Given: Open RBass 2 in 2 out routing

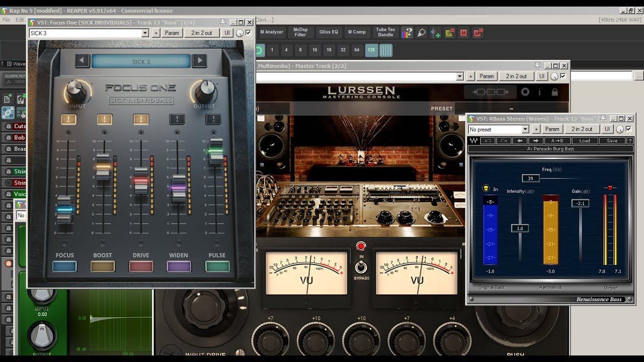Looking at the screenshot, I should point(582,129).
